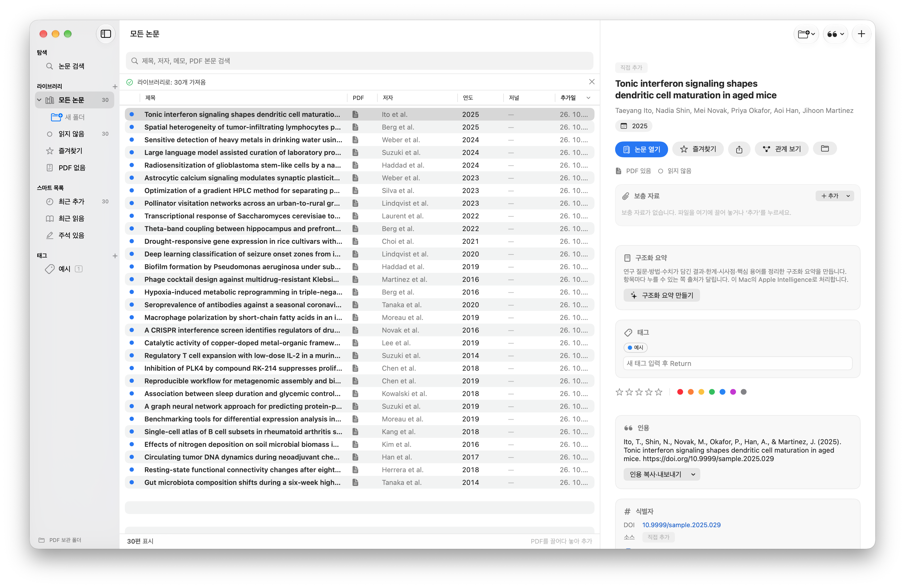Toggle the sidebar panel icon
Viewport: 905px width, 588px height.
click(106, 34)
